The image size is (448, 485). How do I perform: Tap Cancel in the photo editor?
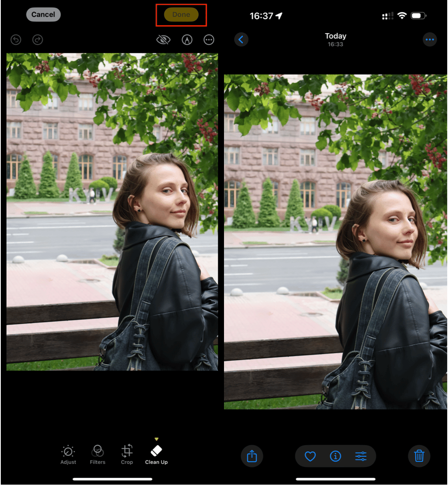click(43, 14)
